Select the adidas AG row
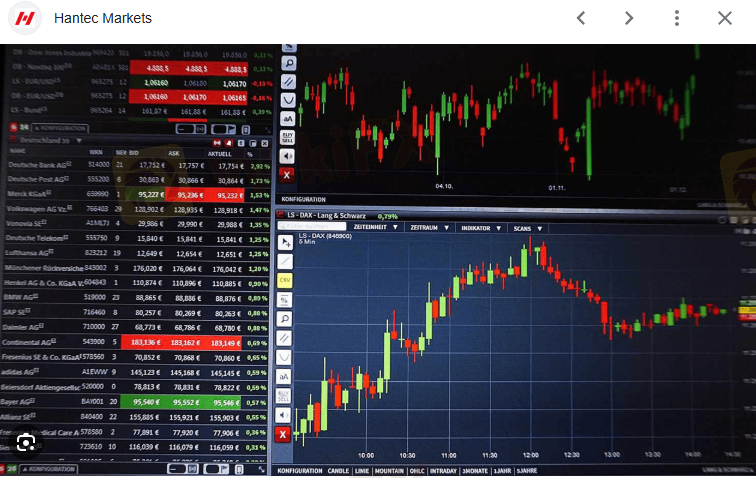 pos(135,372)
